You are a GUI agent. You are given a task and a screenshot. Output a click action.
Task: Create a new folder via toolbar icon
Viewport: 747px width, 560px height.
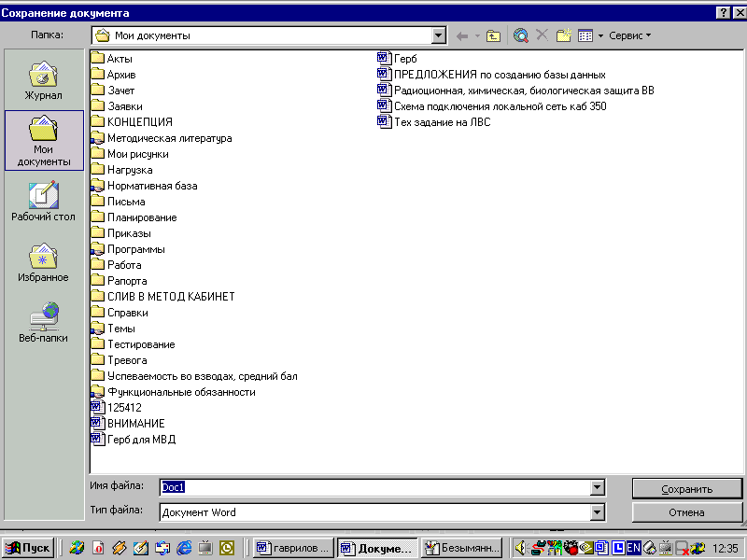(564, 35)
